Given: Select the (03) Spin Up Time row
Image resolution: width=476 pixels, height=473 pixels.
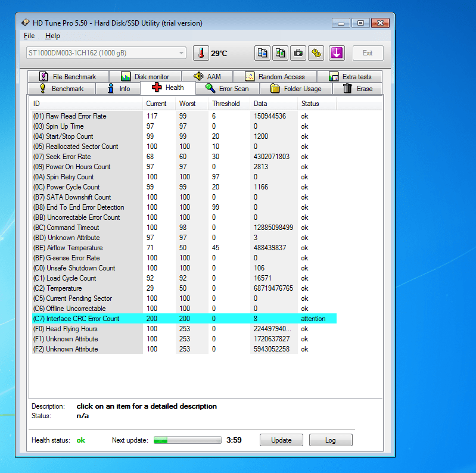Looking at the screenshot, I should [x=184, y=126].
